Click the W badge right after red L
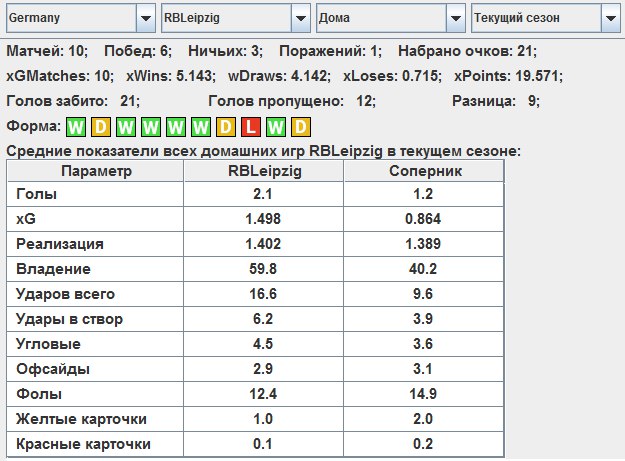 276,127
